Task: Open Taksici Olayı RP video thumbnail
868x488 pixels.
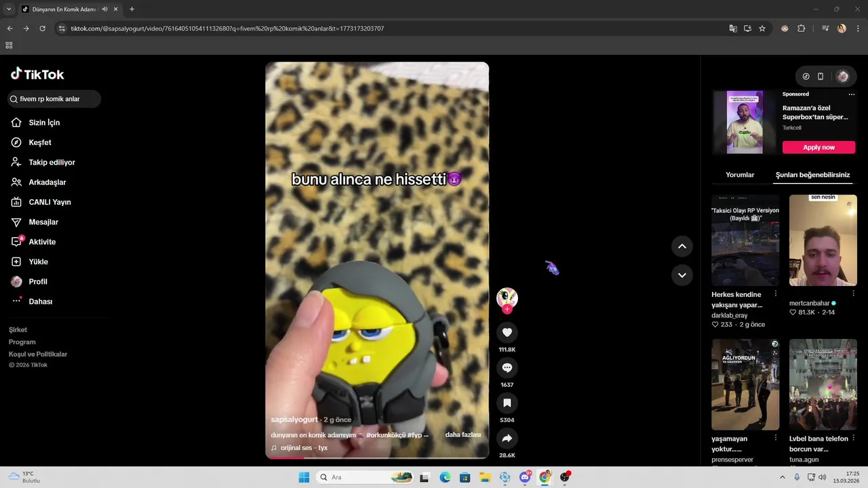Action: coord(745,241)
